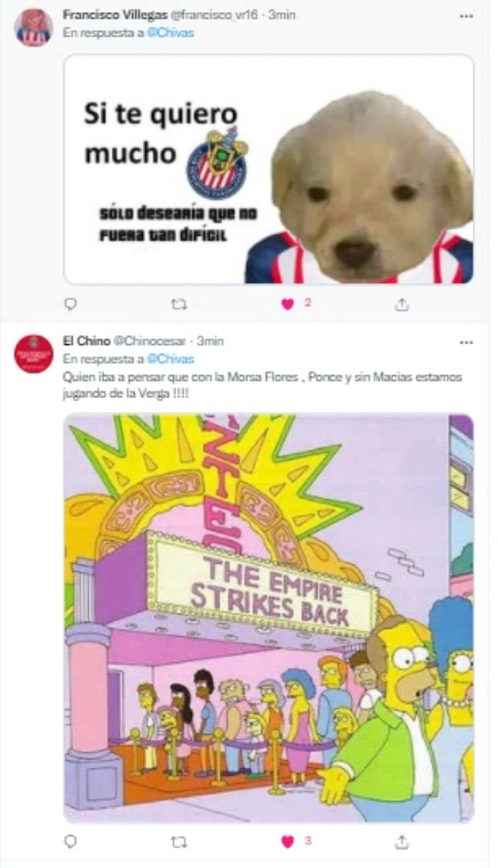Reply to El Chino's tweet

pos(71,841)
